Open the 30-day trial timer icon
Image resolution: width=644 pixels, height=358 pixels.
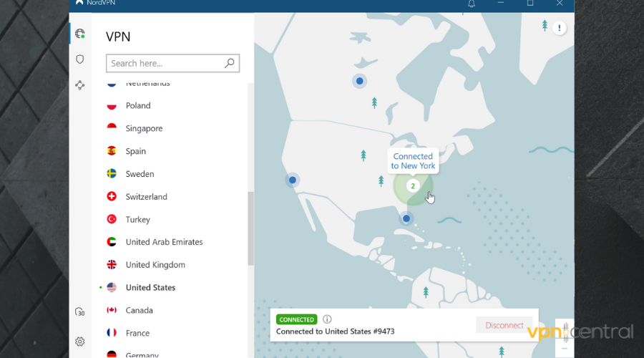(x=80, y=312)
